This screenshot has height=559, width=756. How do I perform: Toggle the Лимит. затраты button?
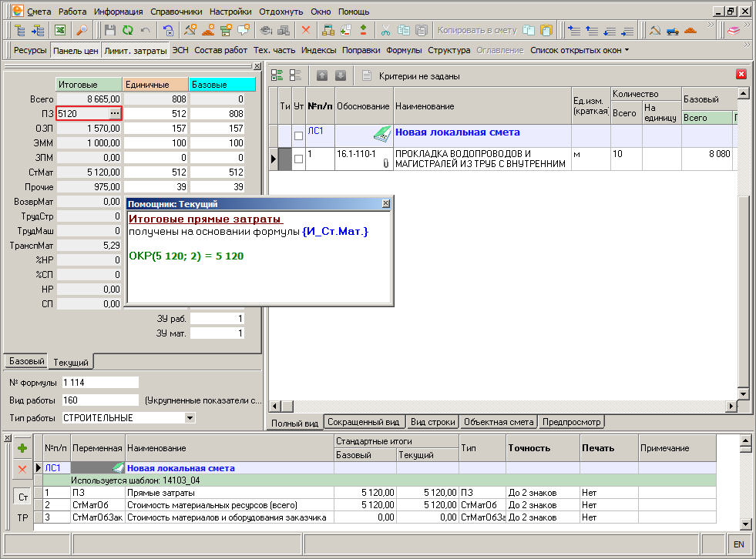(135, 50)
